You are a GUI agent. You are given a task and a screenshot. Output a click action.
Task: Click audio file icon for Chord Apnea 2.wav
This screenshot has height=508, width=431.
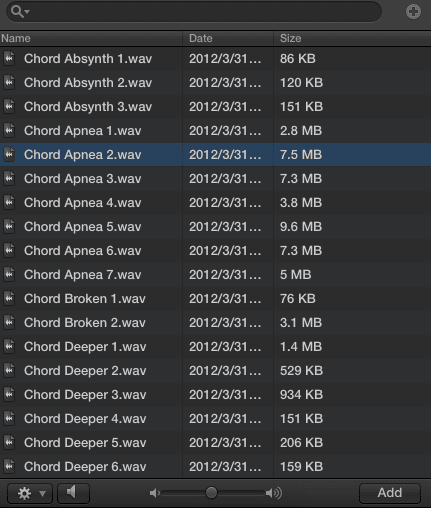click(x=9, y=155)
